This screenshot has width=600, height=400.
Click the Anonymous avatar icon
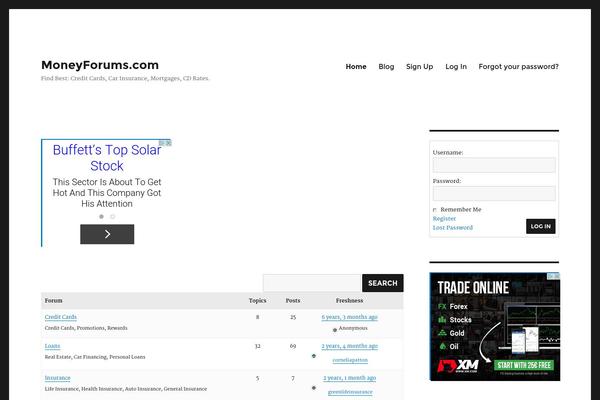(335, 329)
